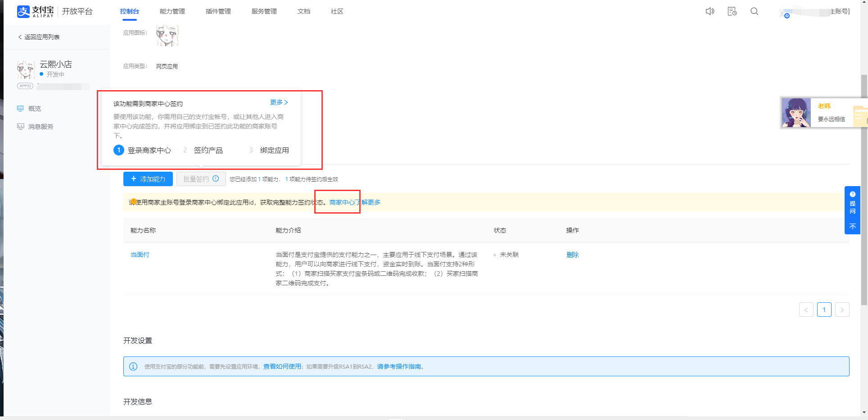Screen dimensions: 868x420
Task: Click the 绑定应用 step in tooltip
Action: [x=275, y=150]
